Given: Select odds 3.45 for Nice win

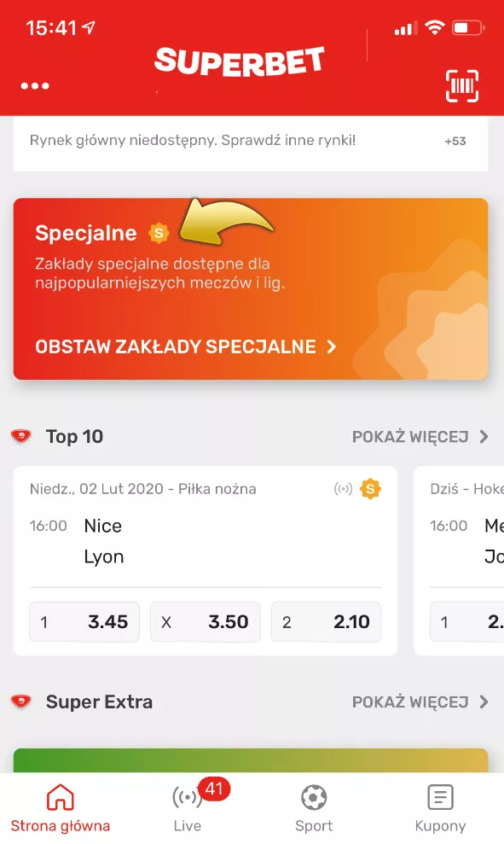Looking at the screenshot, I should coord(84,622).
